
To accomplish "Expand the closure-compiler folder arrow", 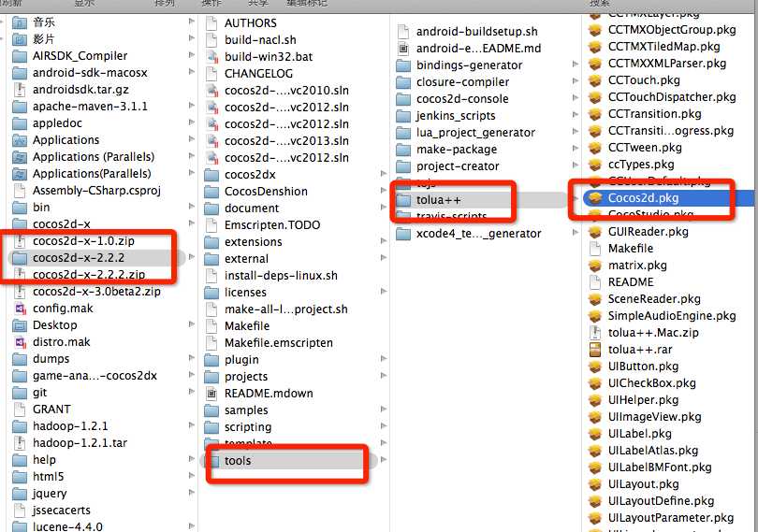I will 576,80.
